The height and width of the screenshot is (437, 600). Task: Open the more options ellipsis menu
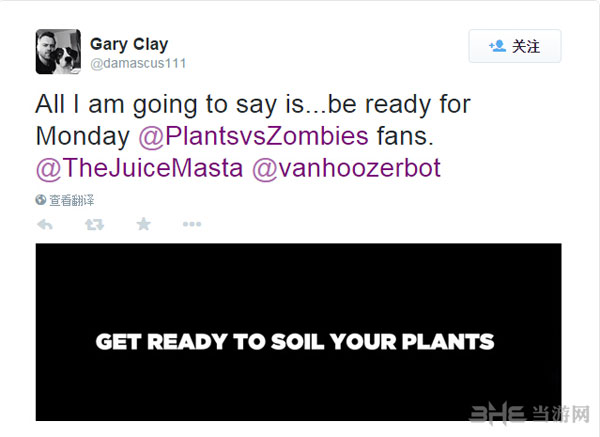191,224
